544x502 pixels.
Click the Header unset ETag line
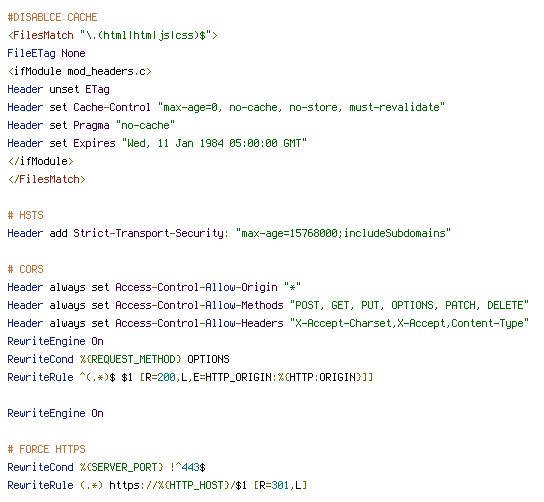(x=59, y=90)
